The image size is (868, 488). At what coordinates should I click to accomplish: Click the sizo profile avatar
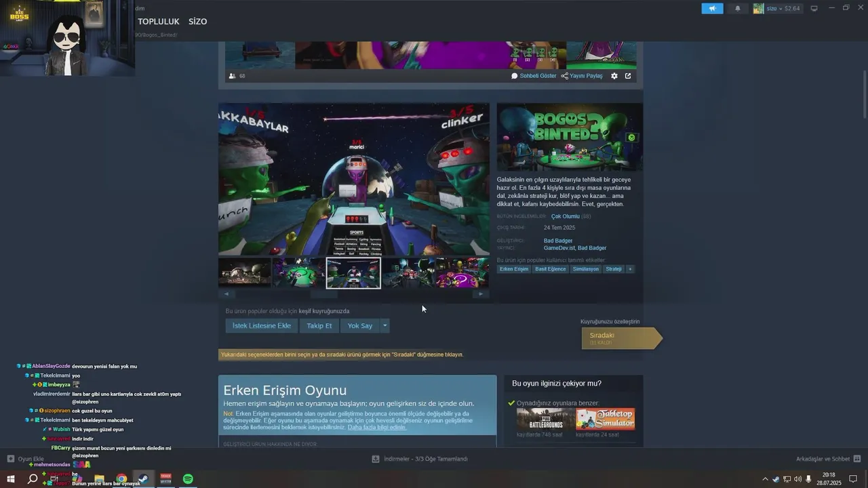coord(758,9)
